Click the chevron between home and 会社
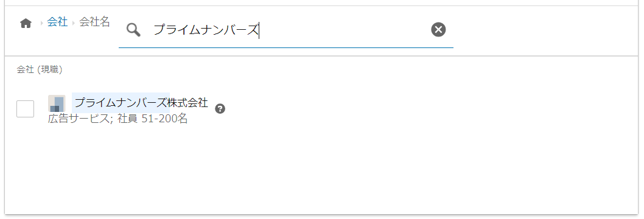The width and height of the screenshot is (644, 219). coord(41,23)
